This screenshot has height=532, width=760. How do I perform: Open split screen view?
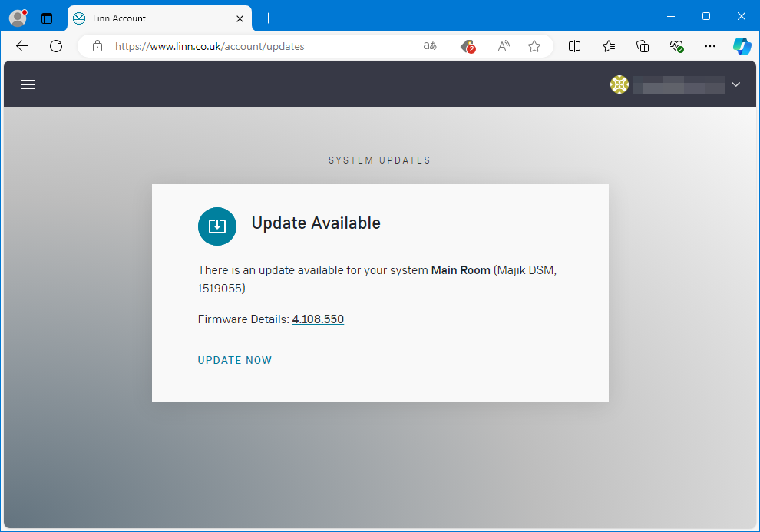coord(574,46)
